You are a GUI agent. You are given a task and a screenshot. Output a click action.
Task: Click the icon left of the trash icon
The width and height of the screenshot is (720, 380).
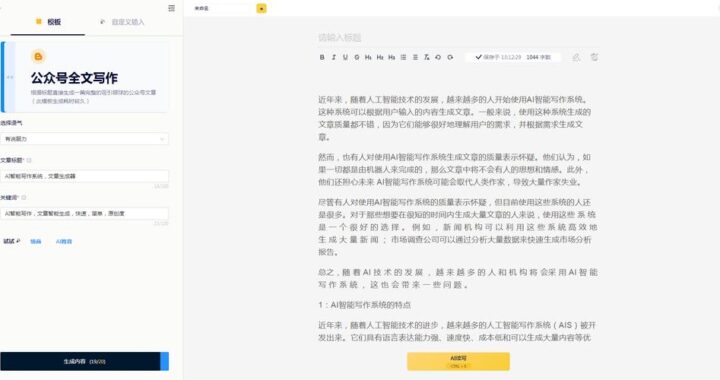576,57
